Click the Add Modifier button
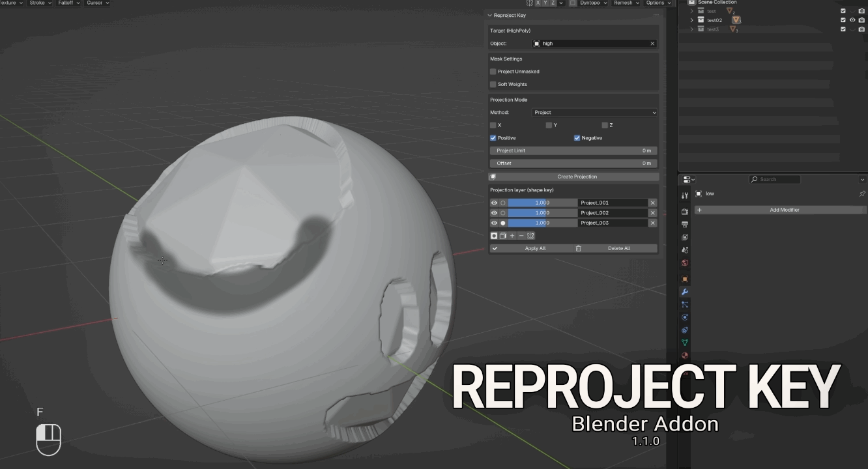The height and width of the screenshot is (469, 868). point(780,210)
